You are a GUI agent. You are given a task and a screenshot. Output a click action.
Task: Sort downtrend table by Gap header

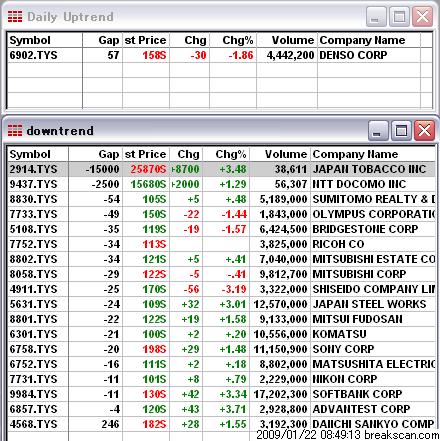click(x=96, y=154)
